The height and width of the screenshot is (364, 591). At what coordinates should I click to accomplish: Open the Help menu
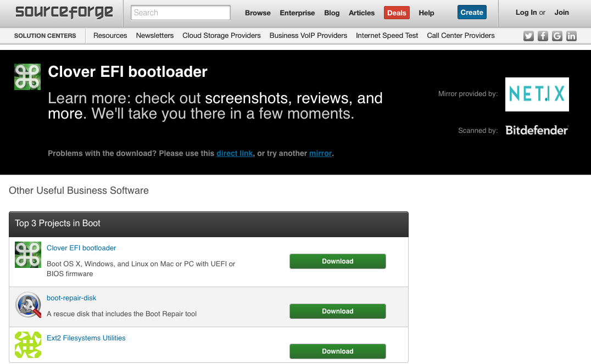tap(426, 13)
